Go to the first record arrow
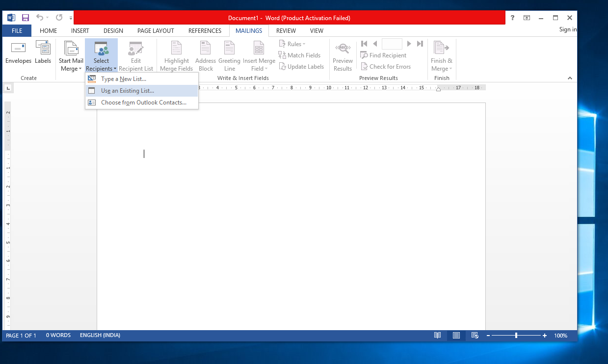The height and width of the screenshot is (364, 608). tap(364, 44)
